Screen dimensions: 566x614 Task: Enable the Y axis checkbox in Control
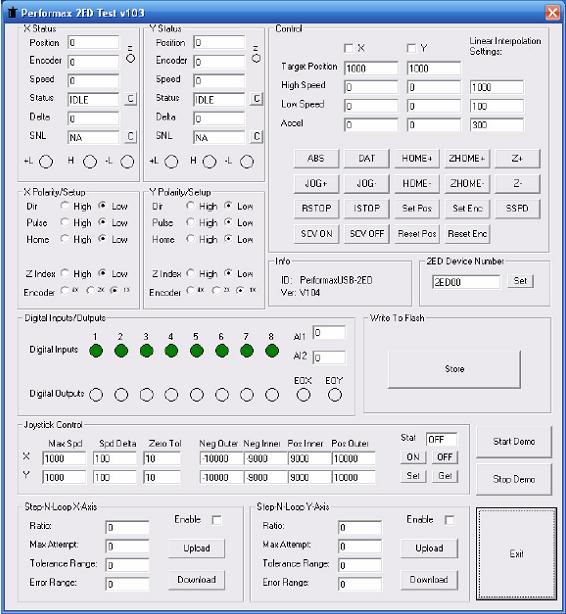411,48
